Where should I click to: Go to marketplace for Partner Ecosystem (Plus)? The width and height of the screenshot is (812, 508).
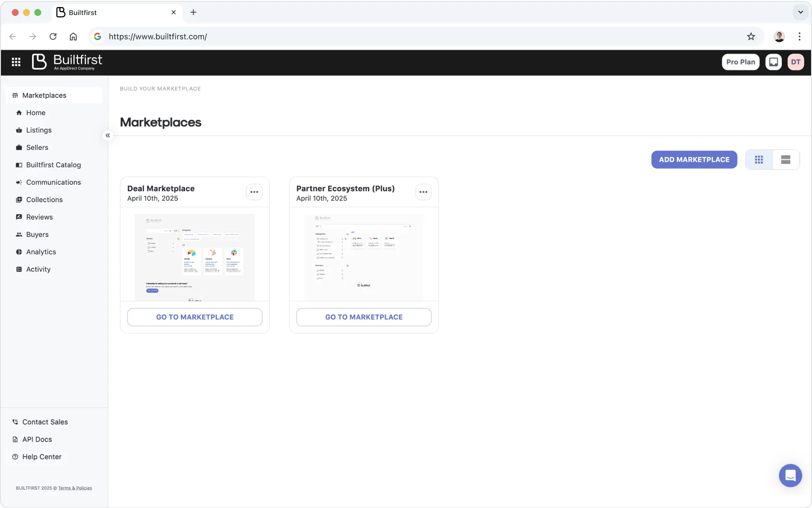point(364,317)
